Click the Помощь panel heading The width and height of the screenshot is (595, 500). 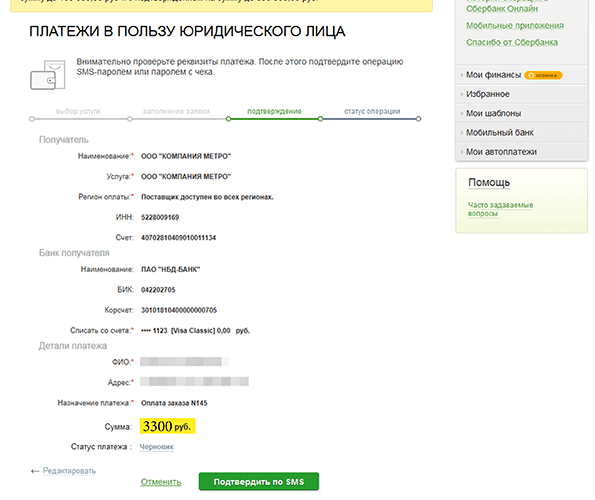click(x=489, y=182)
